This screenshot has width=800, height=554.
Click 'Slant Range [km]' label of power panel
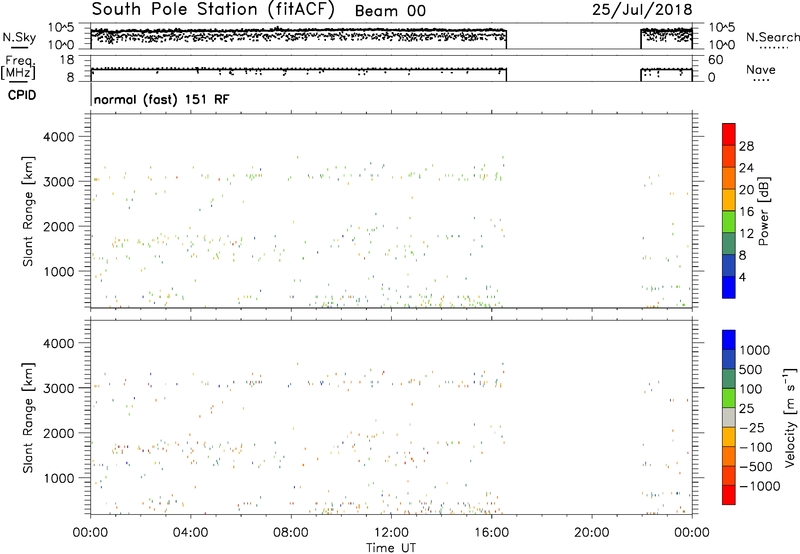28,211
